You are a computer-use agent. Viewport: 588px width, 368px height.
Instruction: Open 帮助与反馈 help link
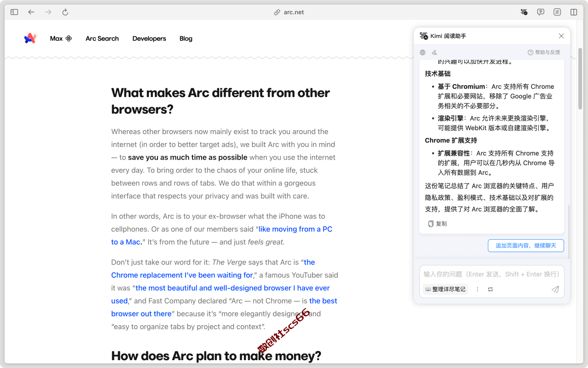coord(544,52)
